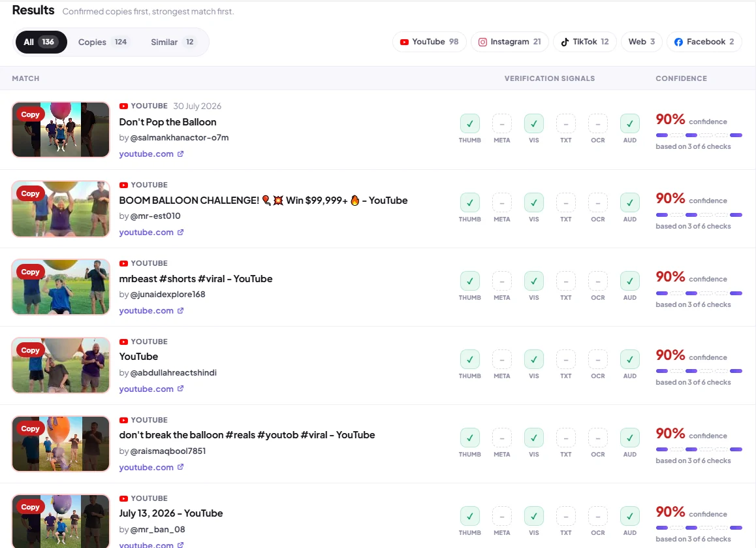The width and height of the screenshot is (756, 548).
Task: Filter results by TikTok 12
Action: 585,42
